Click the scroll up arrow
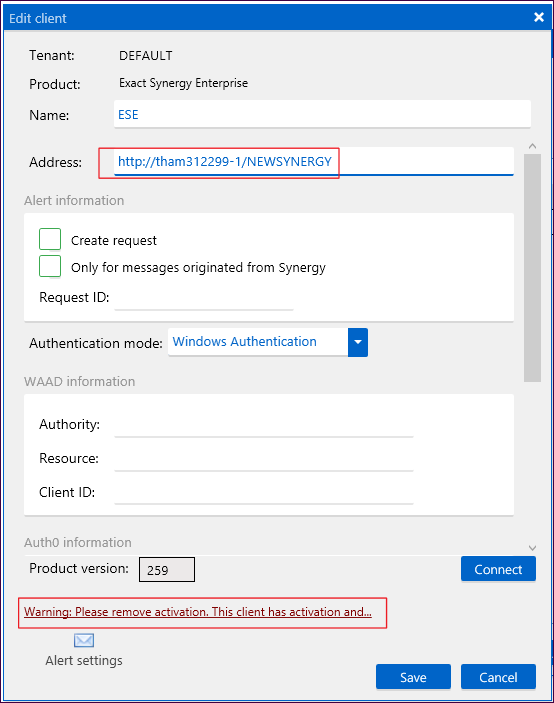The image size is (554, 703). 532,146
